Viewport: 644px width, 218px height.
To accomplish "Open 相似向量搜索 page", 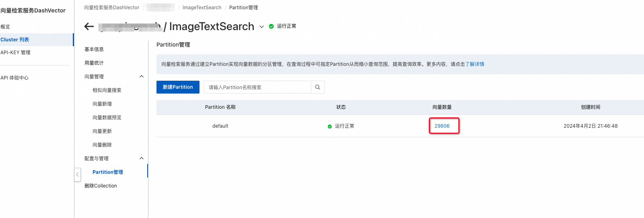I will click(x=107, y=90).
